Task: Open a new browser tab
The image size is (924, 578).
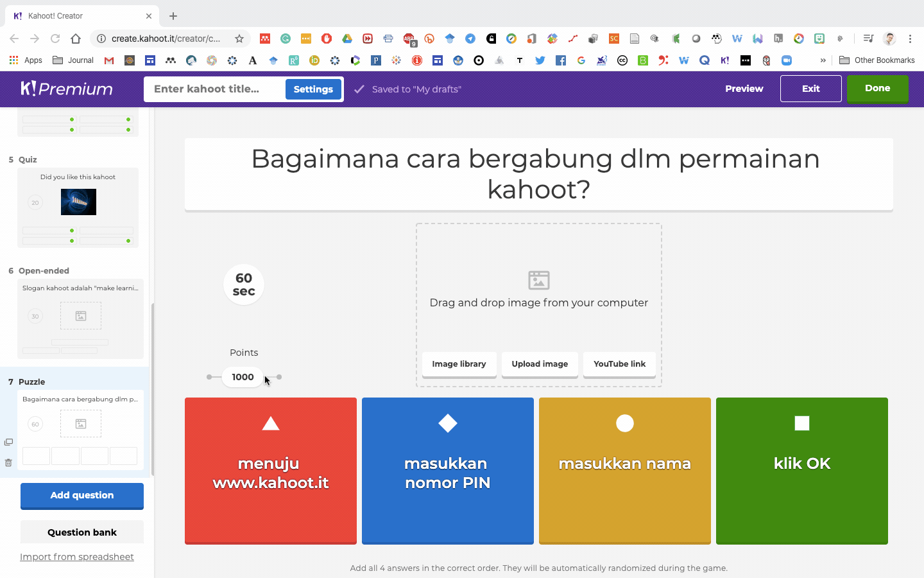Action: pos(173,16)
